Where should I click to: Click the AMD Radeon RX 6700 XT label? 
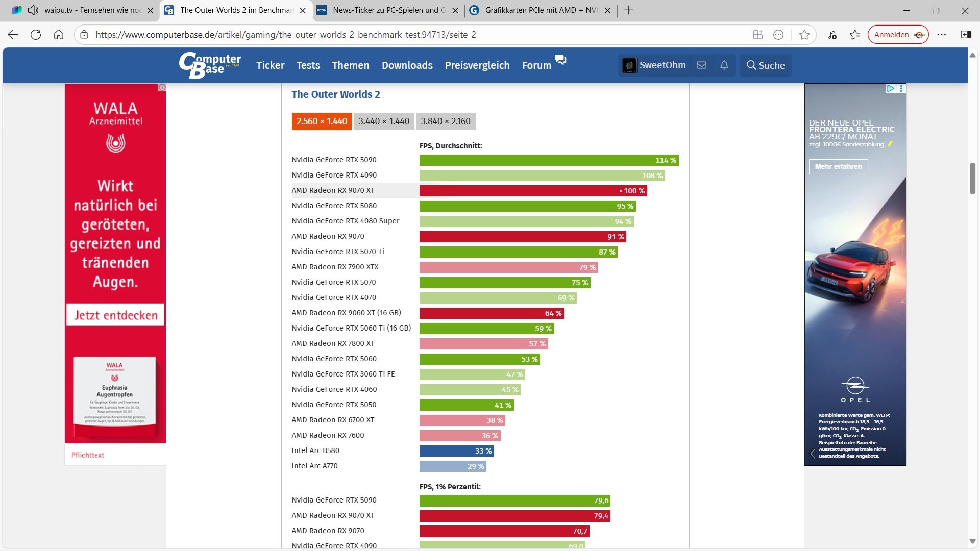pyautogui.click(x=333, y=420)
